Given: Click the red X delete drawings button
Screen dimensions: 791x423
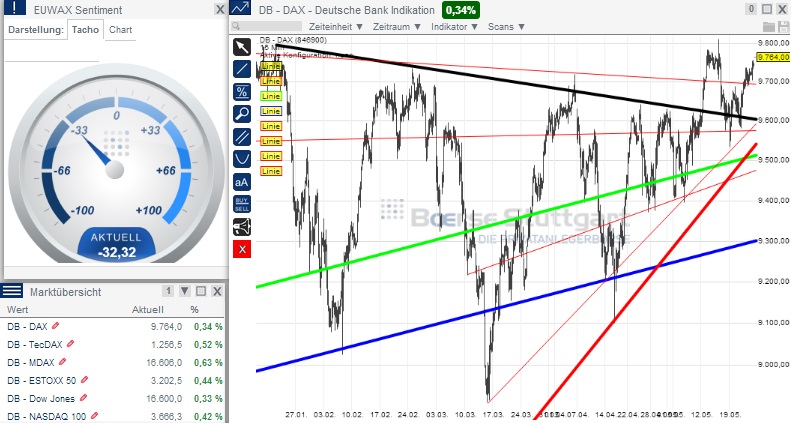Looking at the screenshot, I should [x=242, y=249].
